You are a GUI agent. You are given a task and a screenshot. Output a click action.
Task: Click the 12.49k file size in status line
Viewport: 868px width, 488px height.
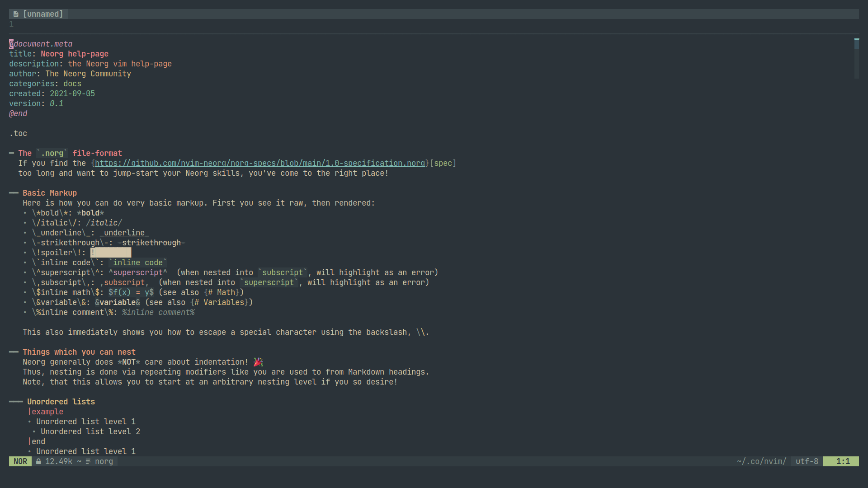click(59, 461)
